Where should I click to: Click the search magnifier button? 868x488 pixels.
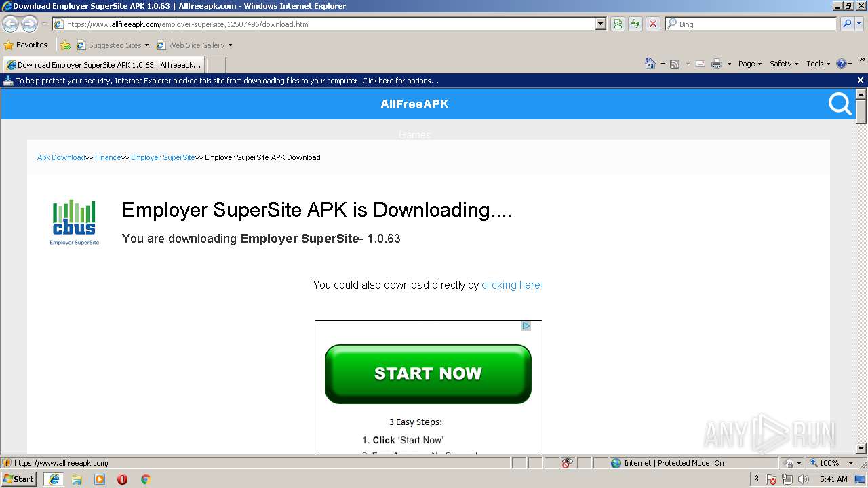pos(846,24)
